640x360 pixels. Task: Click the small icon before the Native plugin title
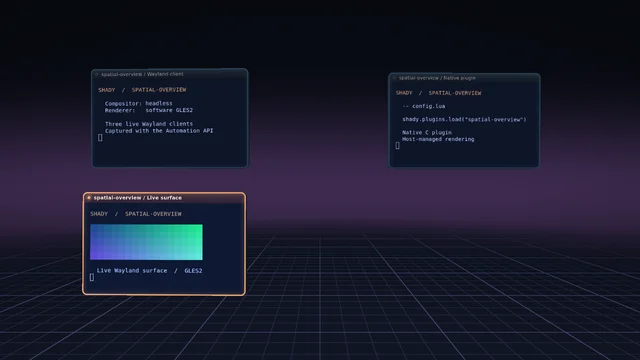(394, 78)
